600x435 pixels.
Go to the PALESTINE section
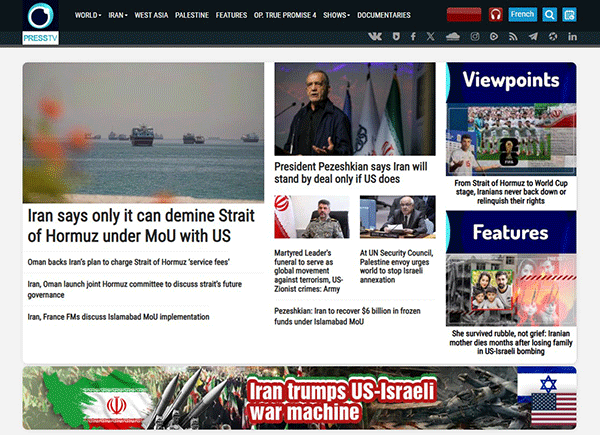(192, 15)
